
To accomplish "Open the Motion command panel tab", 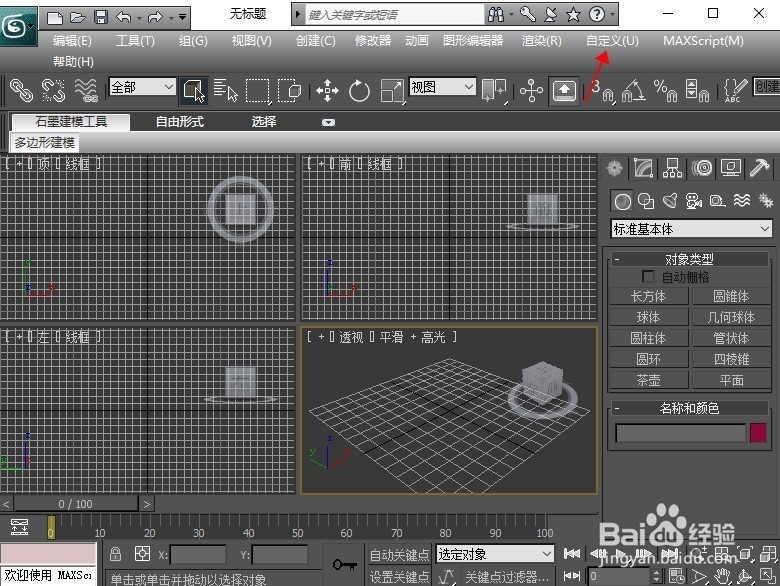I will pyautogui.click(x=701, y=168).
